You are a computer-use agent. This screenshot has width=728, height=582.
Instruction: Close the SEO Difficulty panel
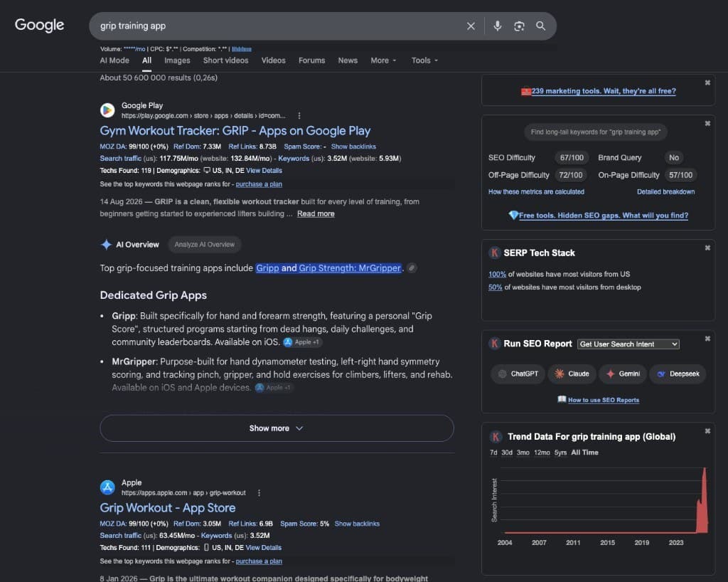(707, 124)
